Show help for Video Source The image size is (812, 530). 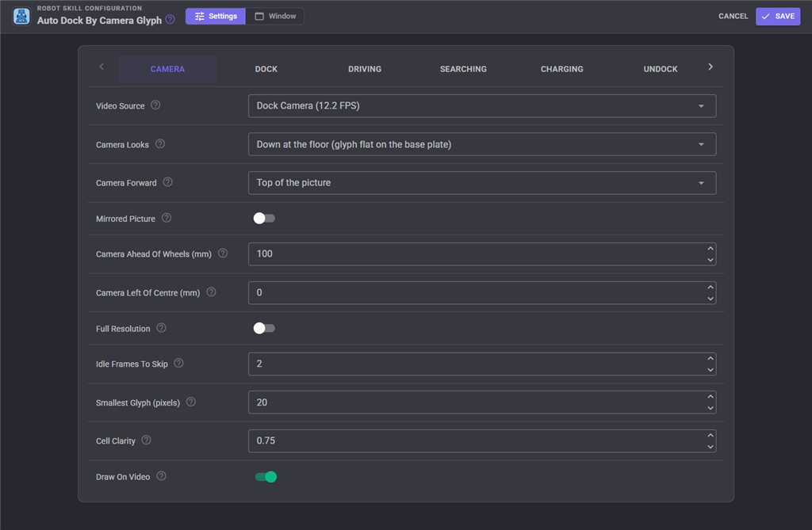click(x=155, y=105)
